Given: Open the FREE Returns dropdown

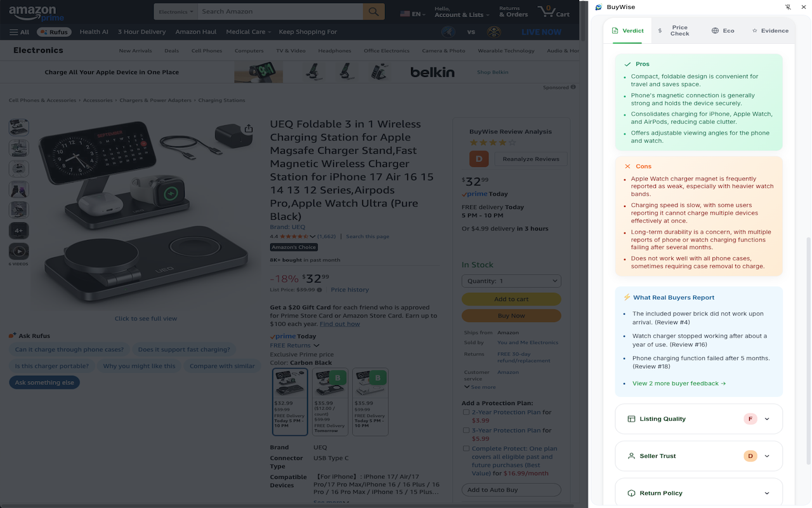Looking at the screenshot, I should (294, 345).
